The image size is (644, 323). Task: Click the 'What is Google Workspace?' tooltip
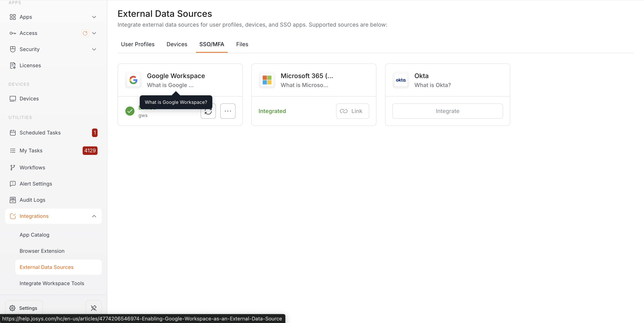(x=176, y=102)
